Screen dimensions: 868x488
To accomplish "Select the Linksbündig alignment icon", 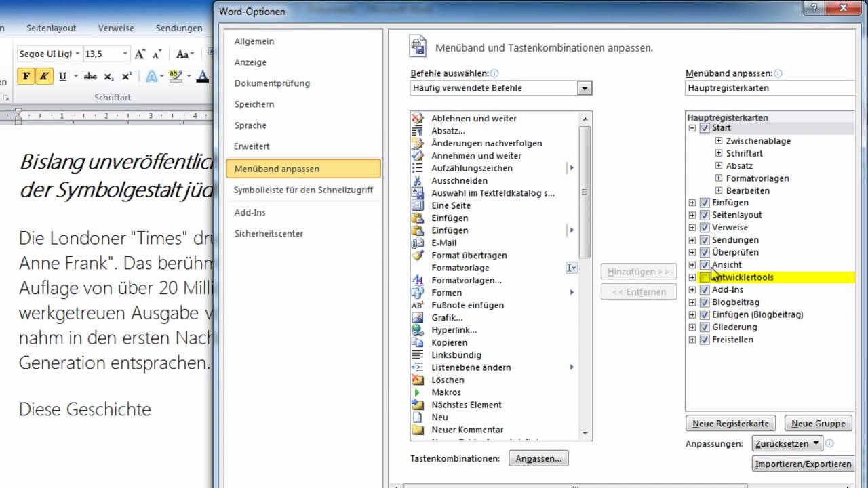I will (x=418, y=354).
